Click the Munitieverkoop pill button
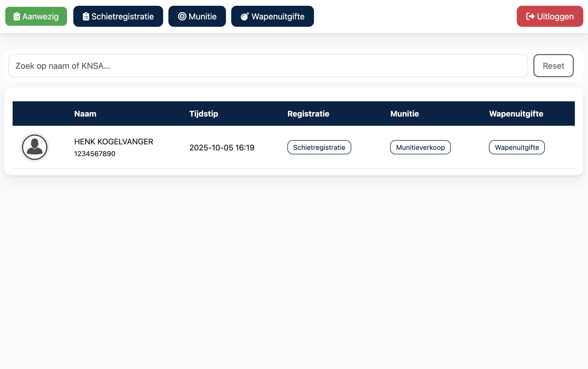 [x=420, y=147]
